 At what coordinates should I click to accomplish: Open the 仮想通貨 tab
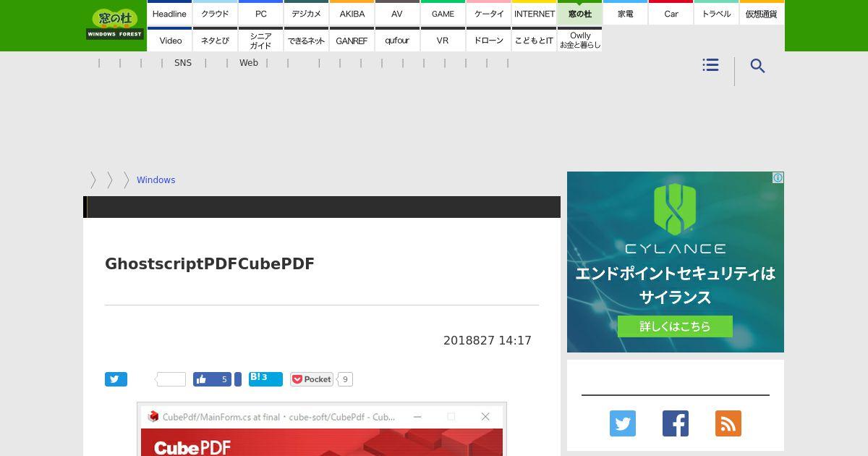click(762, 12)
